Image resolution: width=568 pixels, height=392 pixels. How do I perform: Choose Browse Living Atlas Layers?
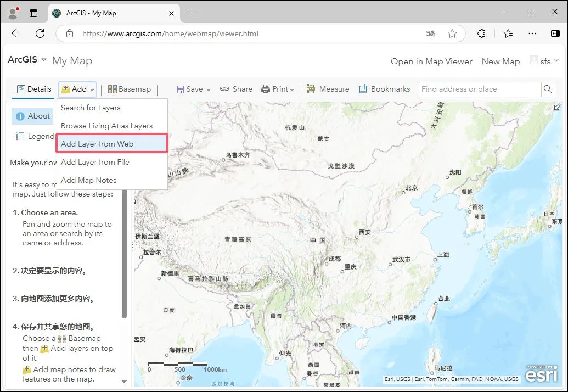click(x=106, y=126)
